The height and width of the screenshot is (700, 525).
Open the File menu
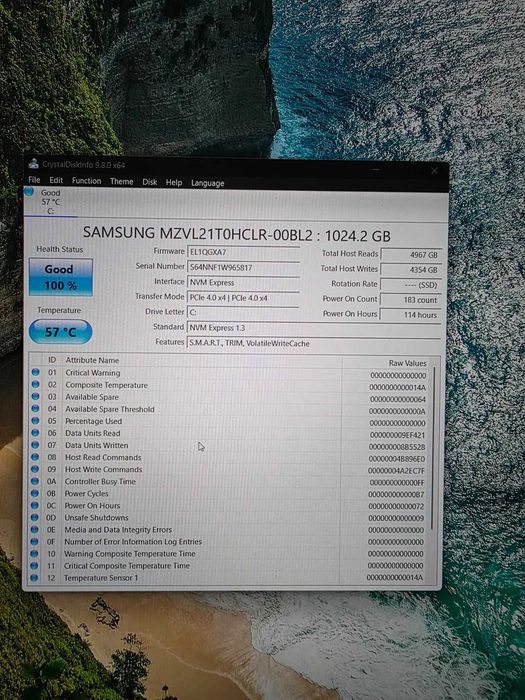34,180
